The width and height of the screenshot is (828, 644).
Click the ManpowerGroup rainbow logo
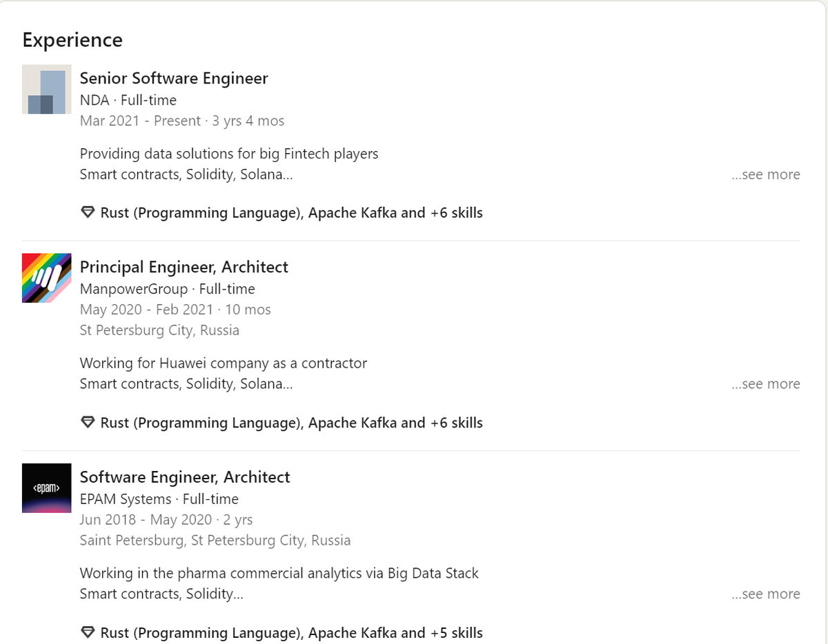[x=47, y=278]
